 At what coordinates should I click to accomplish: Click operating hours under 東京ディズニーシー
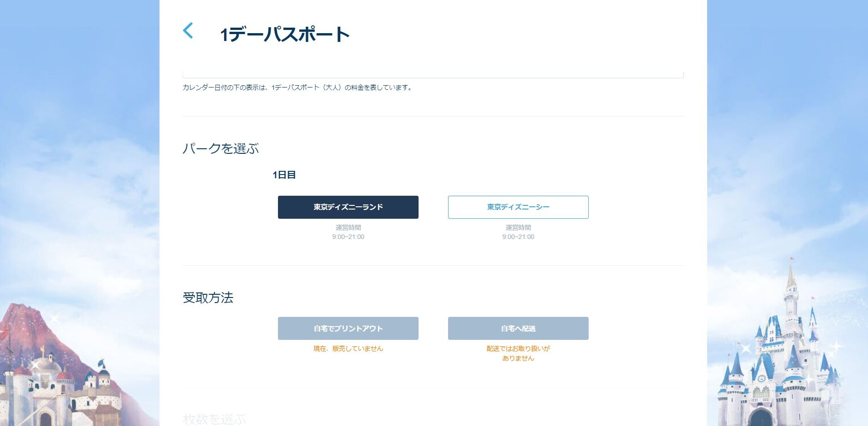[518, 232]
